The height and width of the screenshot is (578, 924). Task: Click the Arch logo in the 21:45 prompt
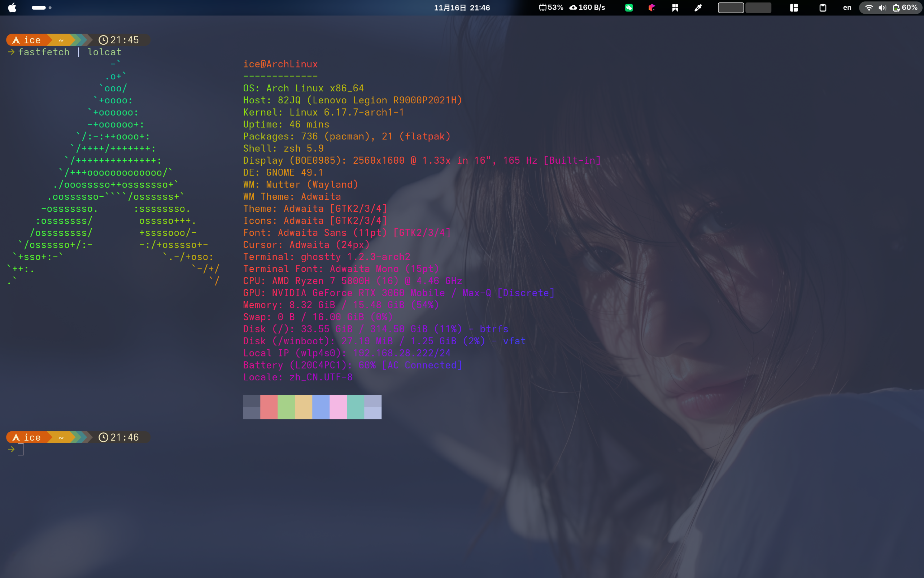click(x=16, y=40)
